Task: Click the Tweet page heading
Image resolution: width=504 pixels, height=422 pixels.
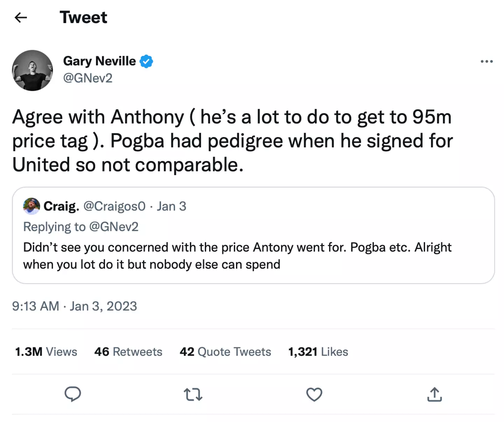Action: click(83, 18)
